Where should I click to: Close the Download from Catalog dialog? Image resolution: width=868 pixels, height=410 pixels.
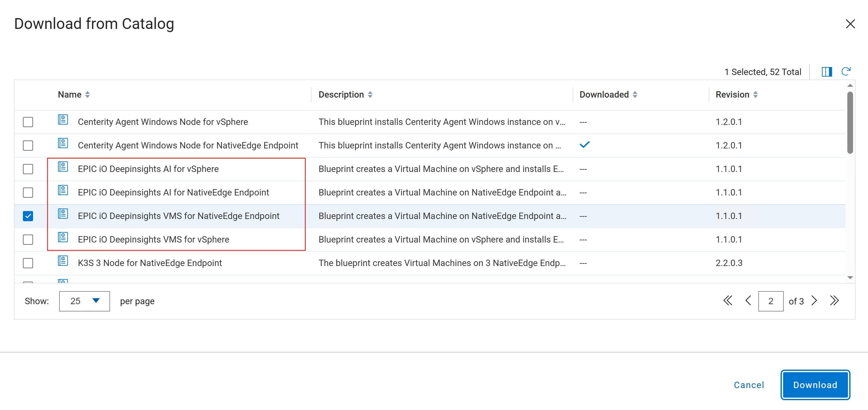pos(850,24)
